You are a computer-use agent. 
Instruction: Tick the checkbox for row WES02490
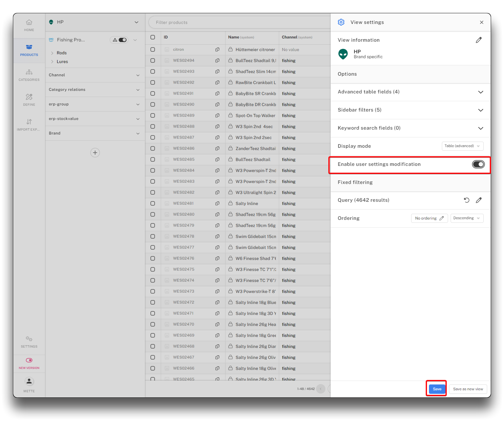point(153,104)
